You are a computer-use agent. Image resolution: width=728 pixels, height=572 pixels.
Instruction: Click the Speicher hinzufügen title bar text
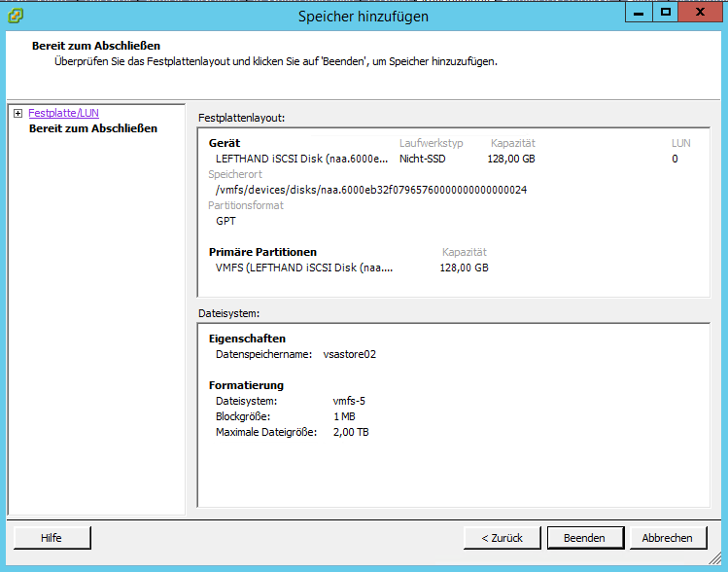(x=364, y=17)
